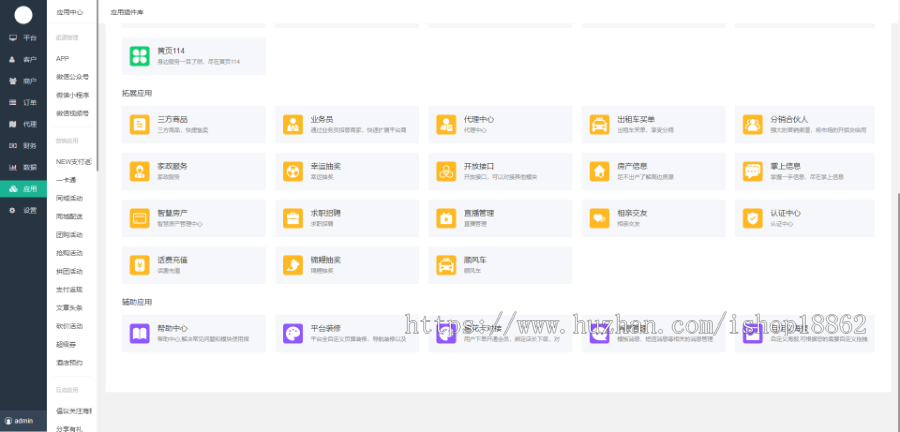Image resolution: width=900 pixels, height=432 pixels.
Task: Click the 帮助中心 description text
Action: [x=203, y=339]
